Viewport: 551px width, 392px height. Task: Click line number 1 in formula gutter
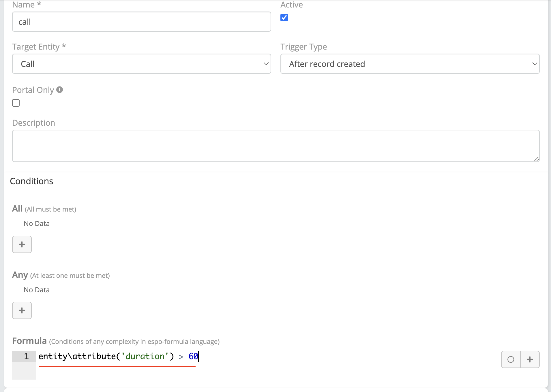[x=26, y=356]
